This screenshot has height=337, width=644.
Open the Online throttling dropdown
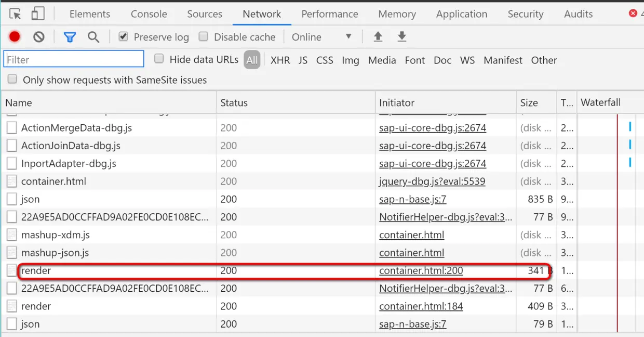click(322, 37)
